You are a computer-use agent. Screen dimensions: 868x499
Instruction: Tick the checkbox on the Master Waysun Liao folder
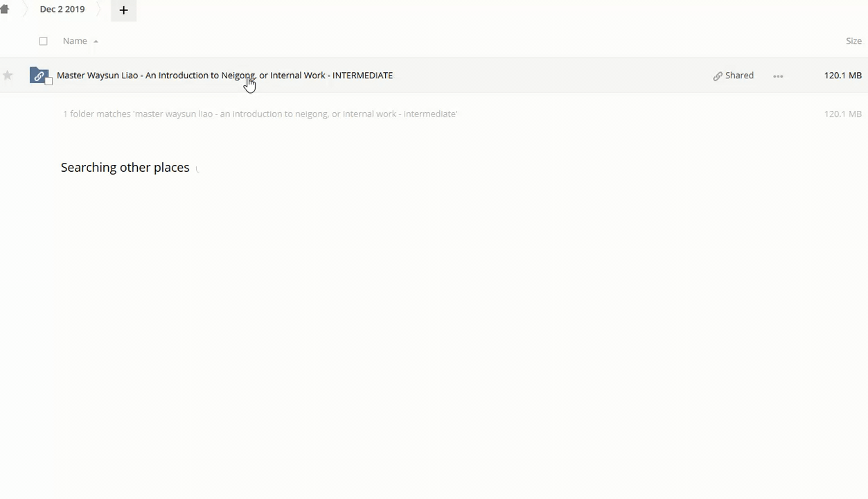(48, 82)
